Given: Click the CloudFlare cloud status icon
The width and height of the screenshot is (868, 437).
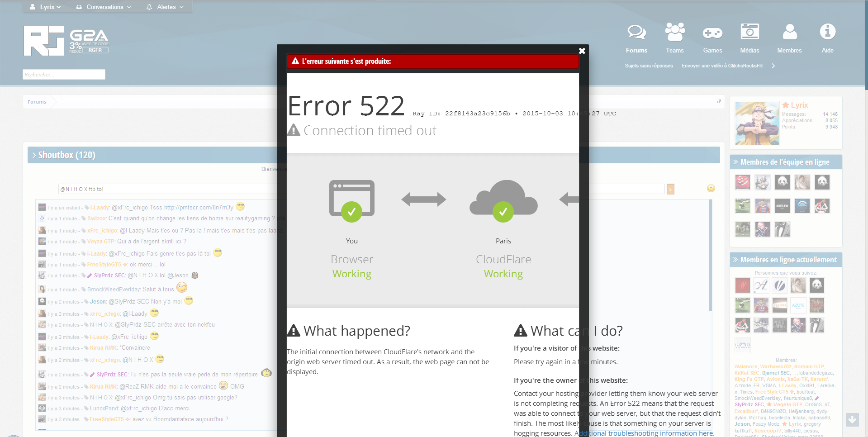Looking at the screenshot, I should 503,200.
